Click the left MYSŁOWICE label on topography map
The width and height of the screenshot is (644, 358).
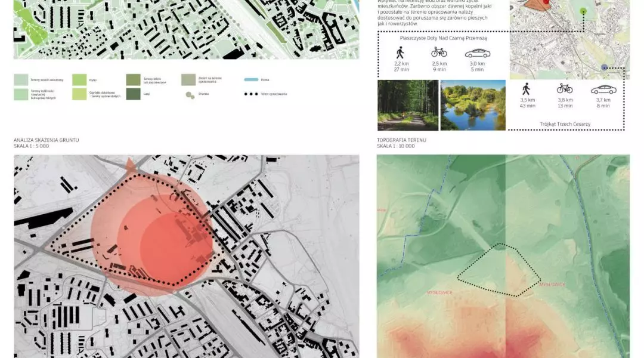[439, 292]
